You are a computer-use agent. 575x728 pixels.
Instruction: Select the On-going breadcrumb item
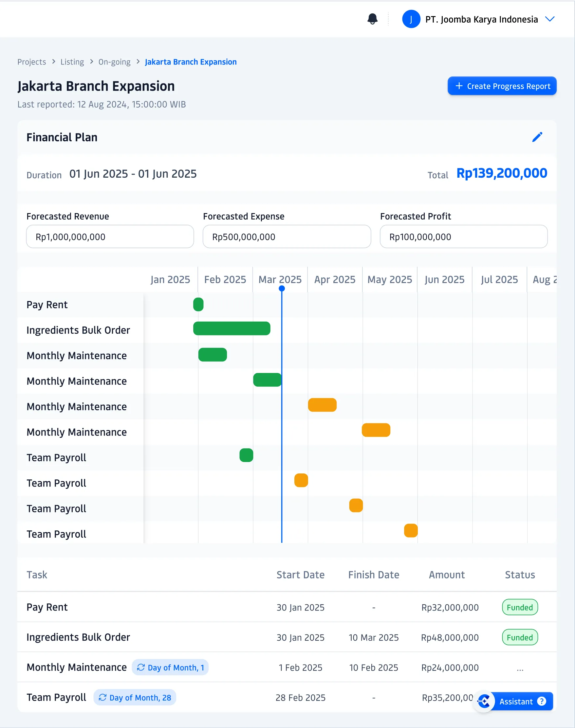point(114,62)
